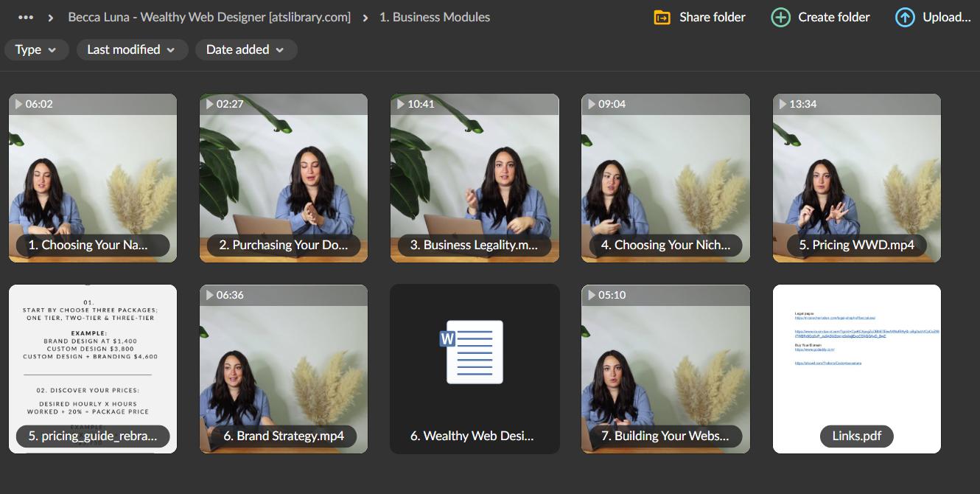This screenshot has height=494, width=980.
Task: Click the 4. Choosing Your Niche label
Action: pyautogui.click(x=665, y=245)
